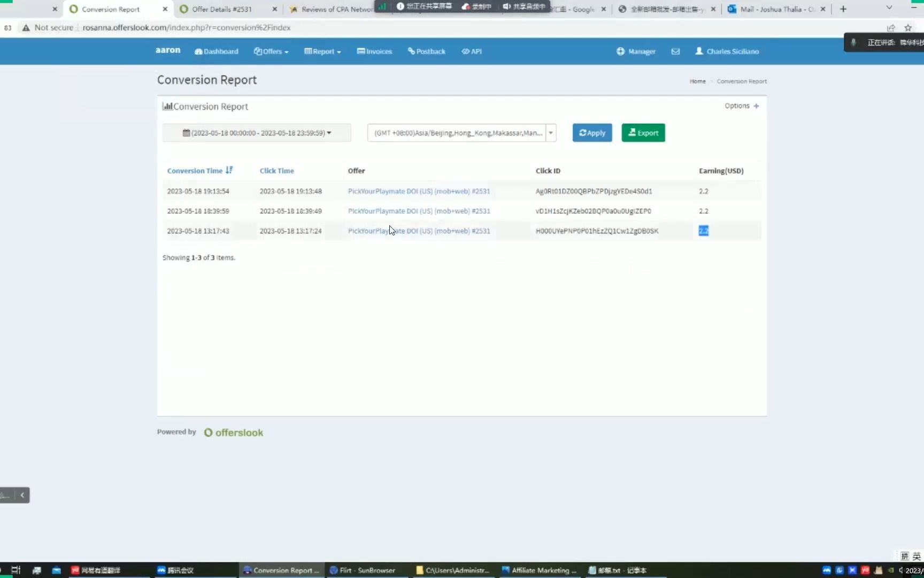Click the address bar URL
The width and height of the screenshot is (924, 578).
(x=187, y=27)
